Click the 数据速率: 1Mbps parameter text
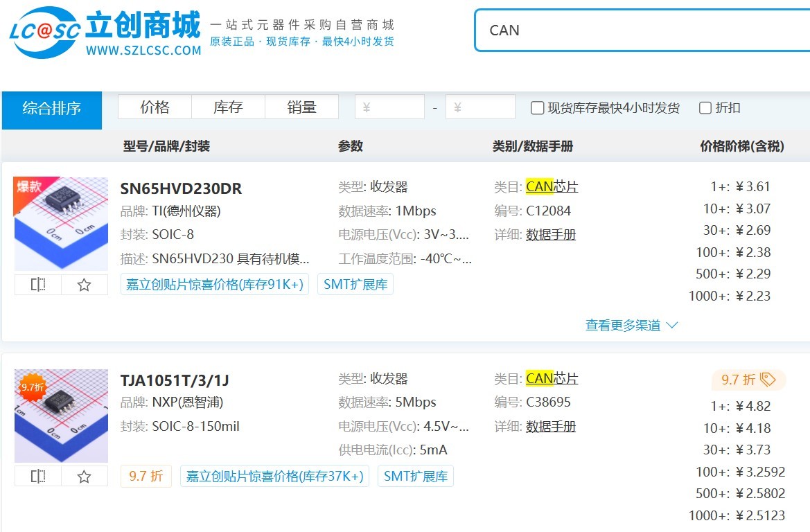This screenshot has height=532, width=810. (x=387, y=211)
